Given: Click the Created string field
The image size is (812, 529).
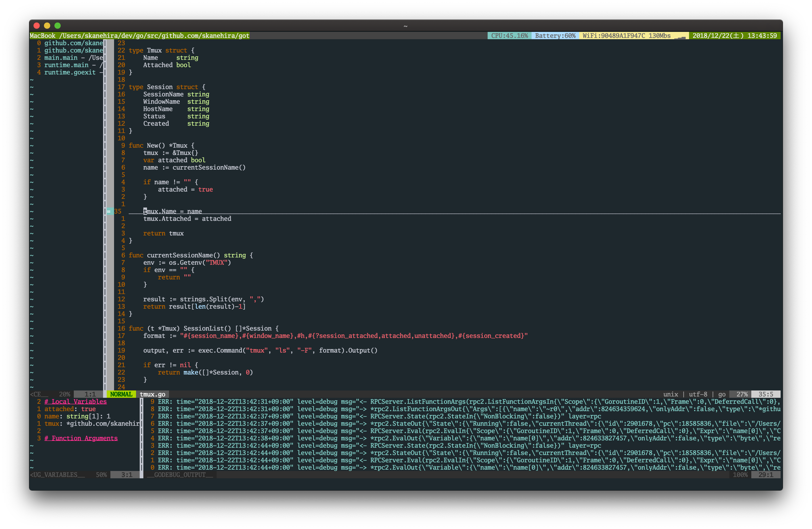Looking at the screenshot, I should pyautogui.click(x=176, y=124).
